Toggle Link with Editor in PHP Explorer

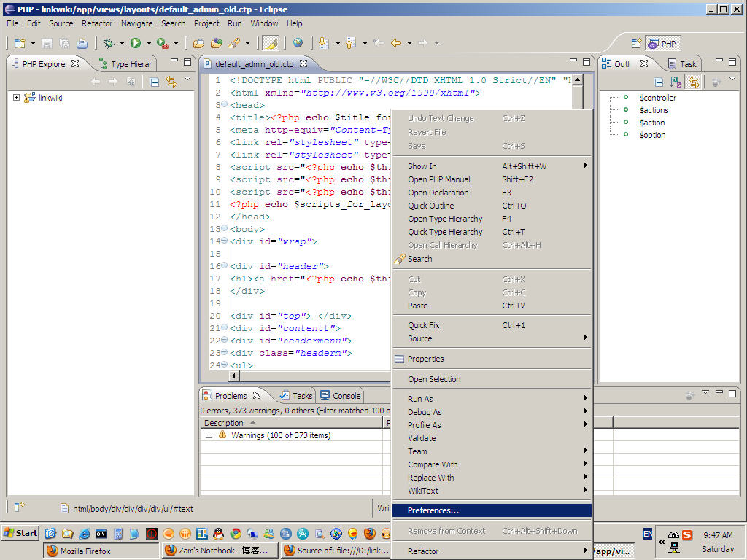pos(171,82)
